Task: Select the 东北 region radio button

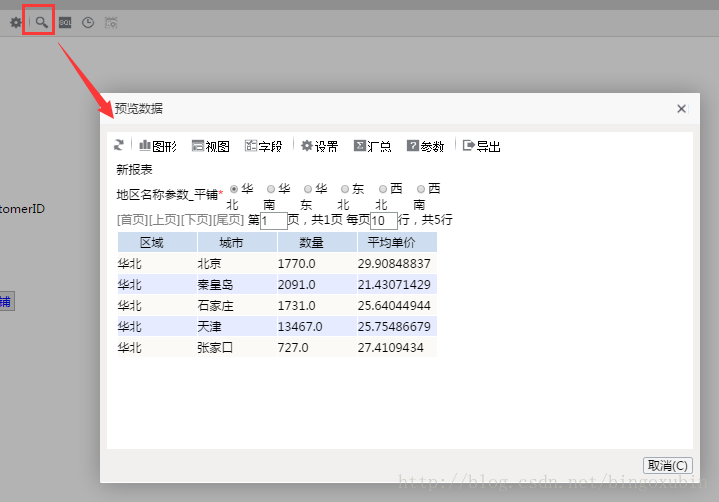Action: (x=345, y=189)
